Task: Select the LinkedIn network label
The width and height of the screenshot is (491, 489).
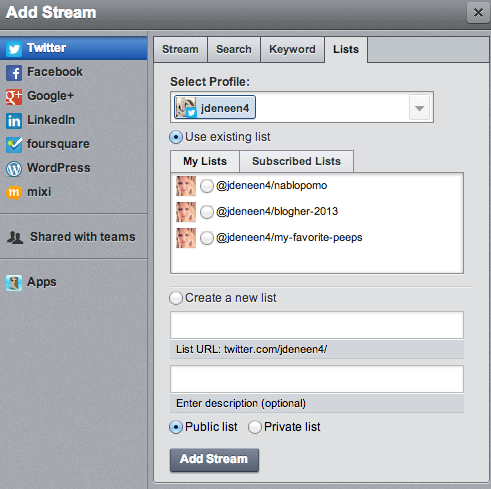Action: point(51,120)
